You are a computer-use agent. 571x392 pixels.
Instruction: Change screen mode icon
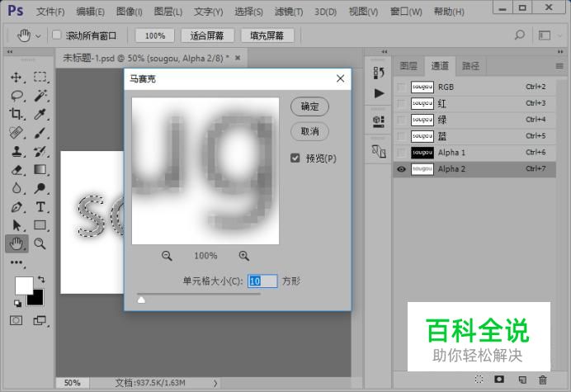[x=40, y=320]
